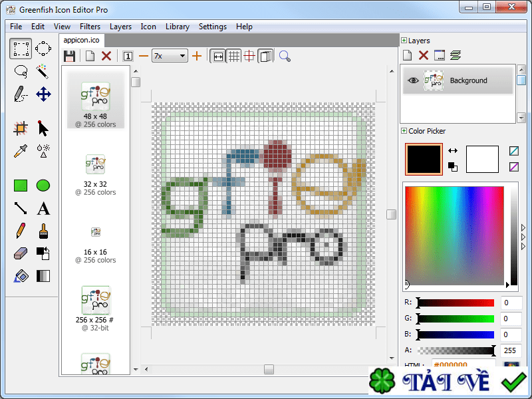Open the 7x zoom level dropdown
This screenshot has height=399, width=532.
click(170, 56)
